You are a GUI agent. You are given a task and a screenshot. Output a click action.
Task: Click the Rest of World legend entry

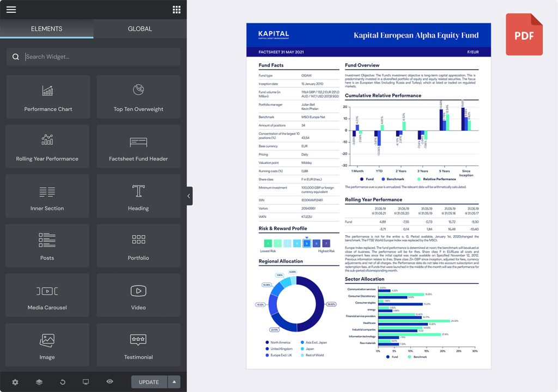[x=312, y=355]
